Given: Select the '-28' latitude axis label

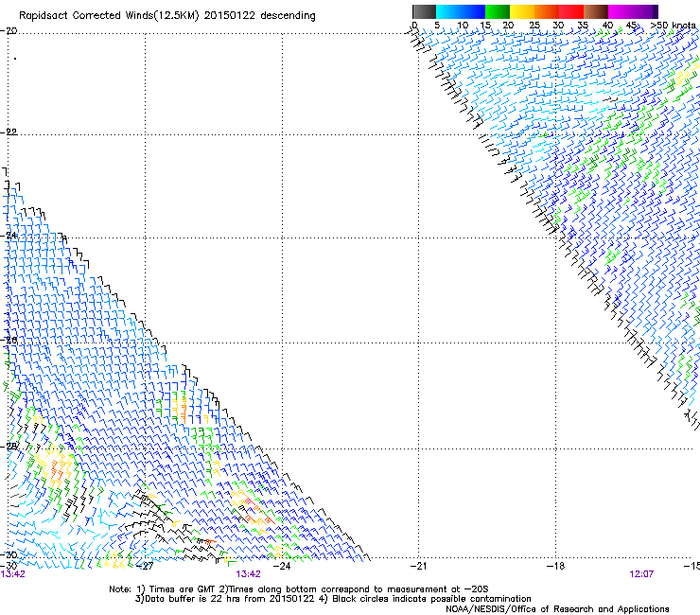Looking at the screenshot, I should point(9,447).
